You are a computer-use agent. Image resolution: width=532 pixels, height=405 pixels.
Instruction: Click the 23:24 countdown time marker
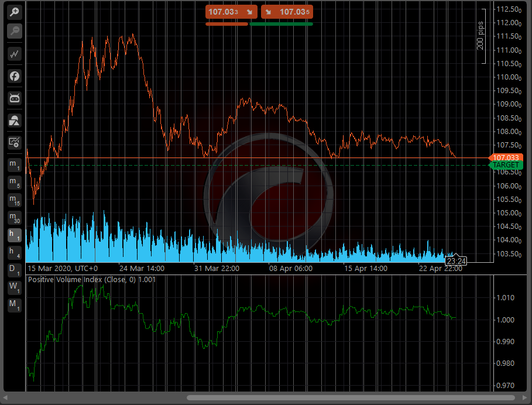(456, 261)
